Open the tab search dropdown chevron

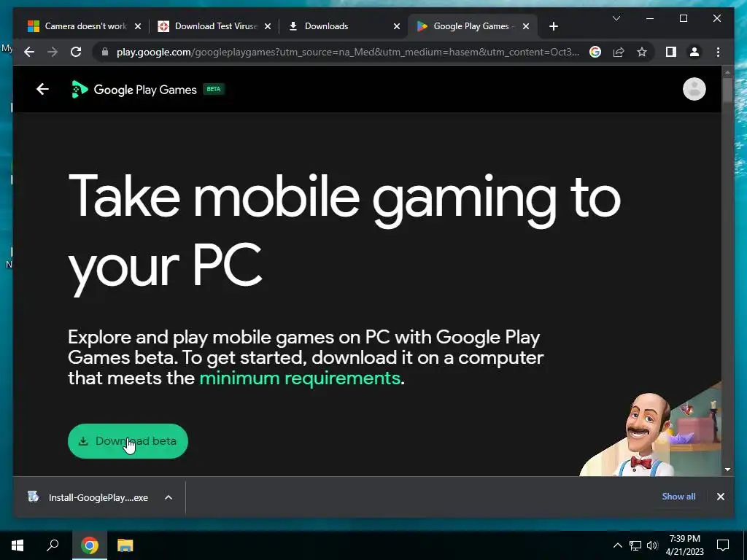click(616, 18)
